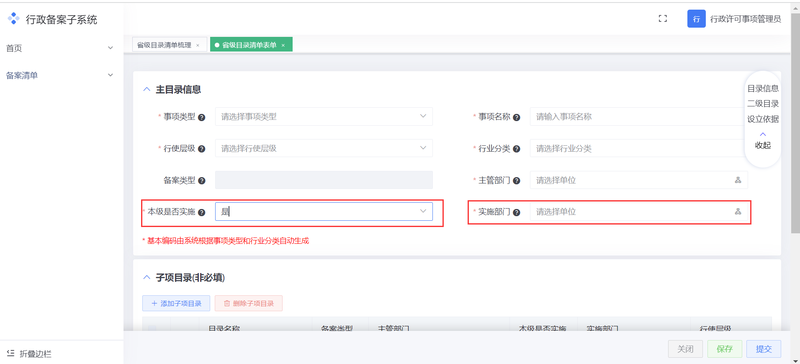Collapse the 主目录信息 section
The width and height of the screenshot is (800, 364).
(x=146, y=89)
